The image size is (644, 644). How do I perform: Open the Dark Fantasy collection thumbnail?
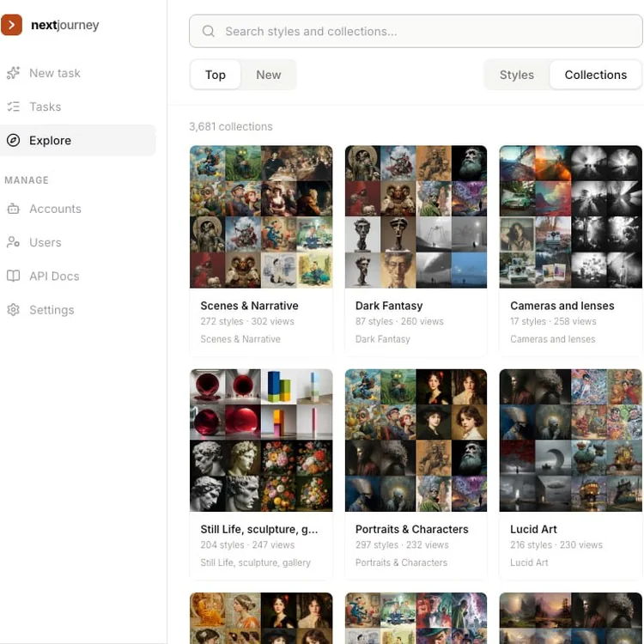point(416,217)
